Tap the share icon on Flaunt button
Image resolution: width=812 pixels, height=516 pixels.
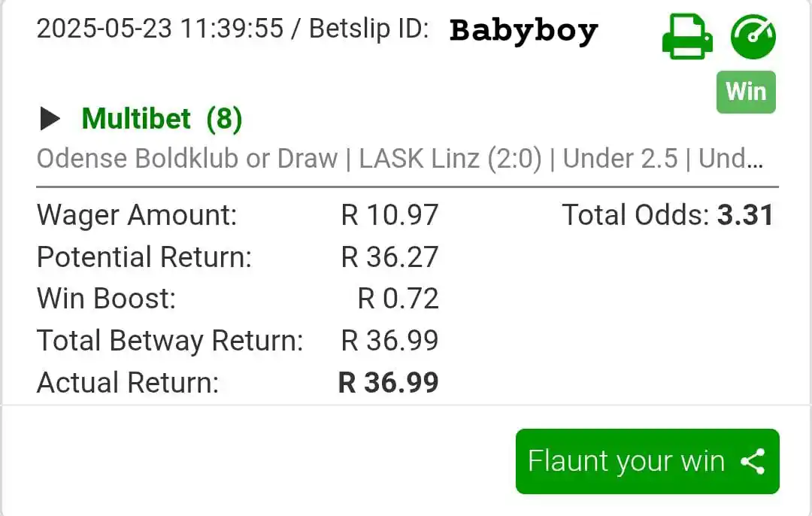[753, 461]
